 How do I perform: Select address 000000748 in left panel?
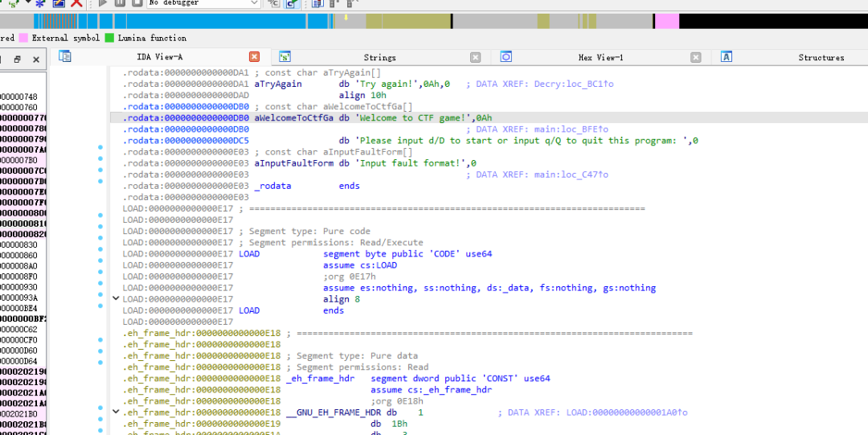(x=18, y=96)
